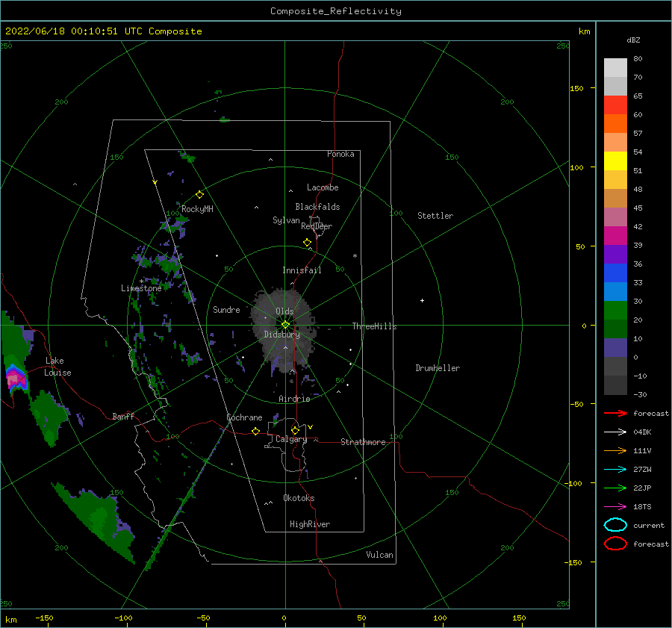
Task: Select the light gray 80 dBZ swatch
Action: pyautogui.click(x=615, y=67)
